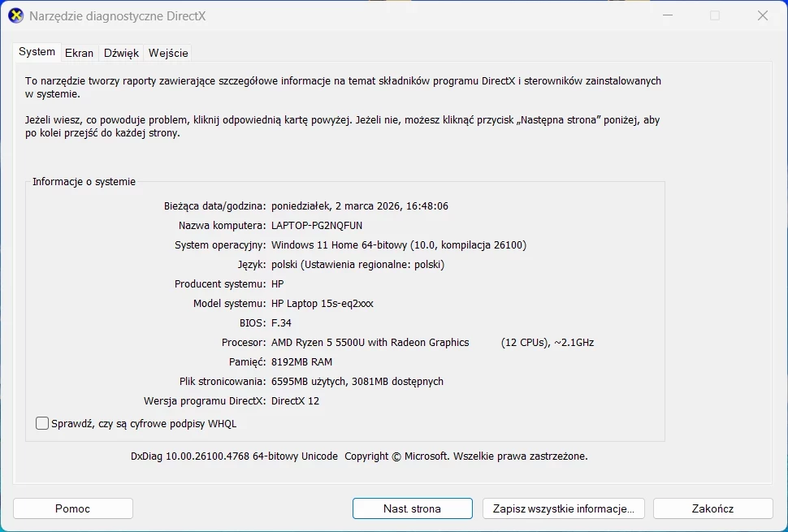This screenshot has width=788, height=532.
Task: Switch to the System tab
Action: 37,52
